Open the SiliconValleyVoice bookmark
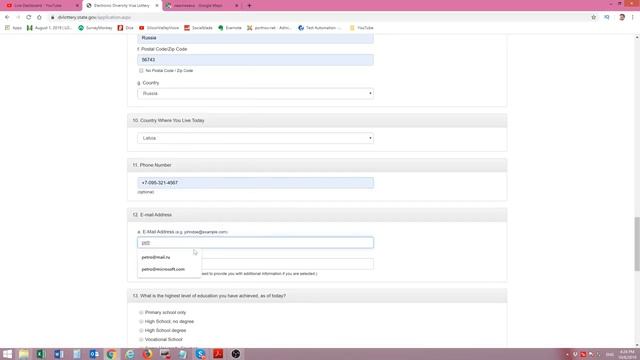The image size is (640, 360). 159,28
